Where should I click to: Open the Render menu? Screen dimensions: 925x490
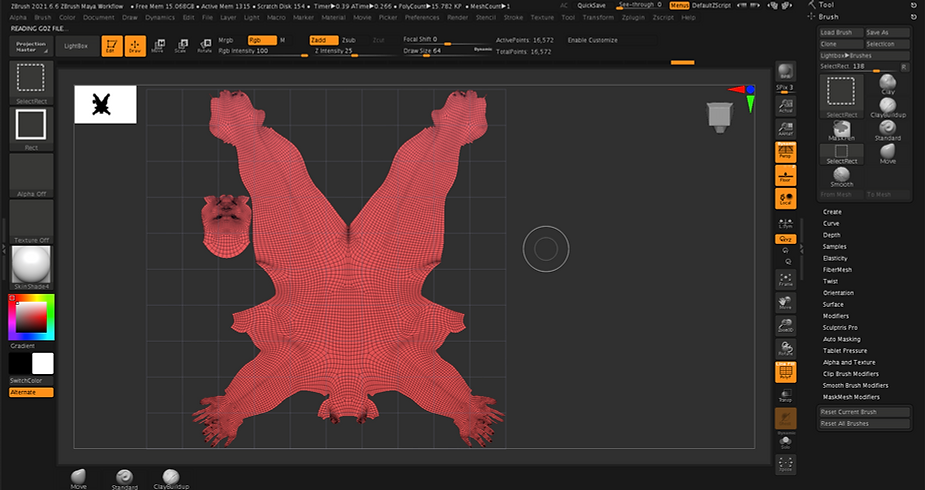tap(458, 18)
